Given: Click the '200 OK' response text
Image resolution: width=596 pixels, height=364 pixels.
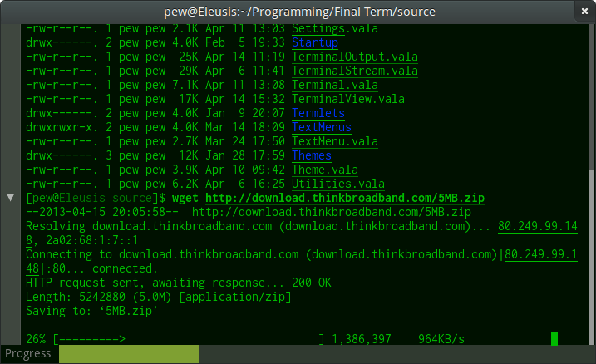Looking at the screenshot, I should tap(312, 283).
